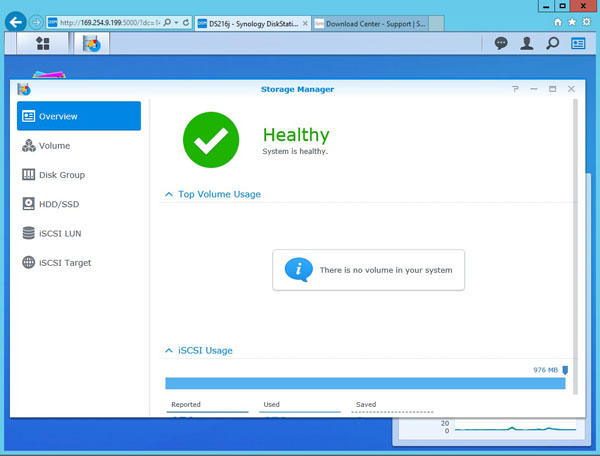Click the Reported legend label
Screen dimensions: 600x456
click(186, 404)
